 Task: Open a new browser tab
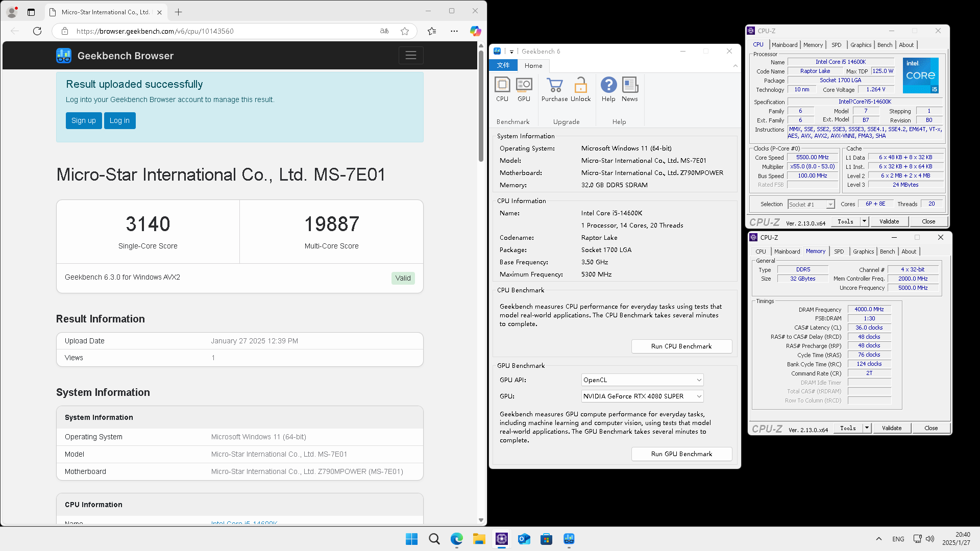178,12
